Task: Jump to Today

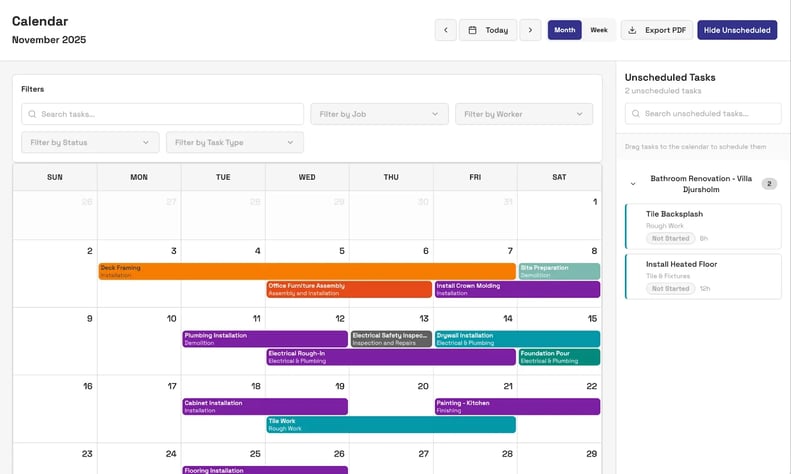Action: click(488, 30)
